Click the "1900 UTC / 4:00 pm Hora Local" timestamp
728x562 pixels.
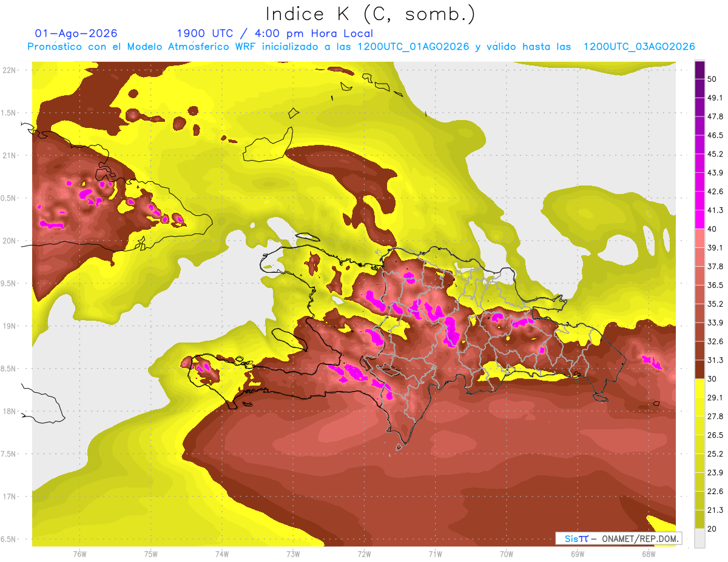click(x=275, y=33)
